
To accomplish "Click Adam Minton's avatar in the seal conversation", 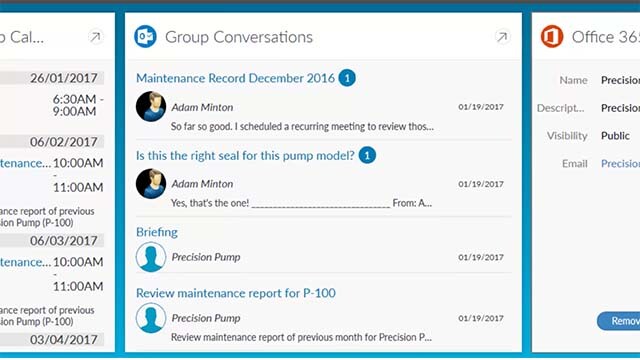I will [x=151, y=184].
